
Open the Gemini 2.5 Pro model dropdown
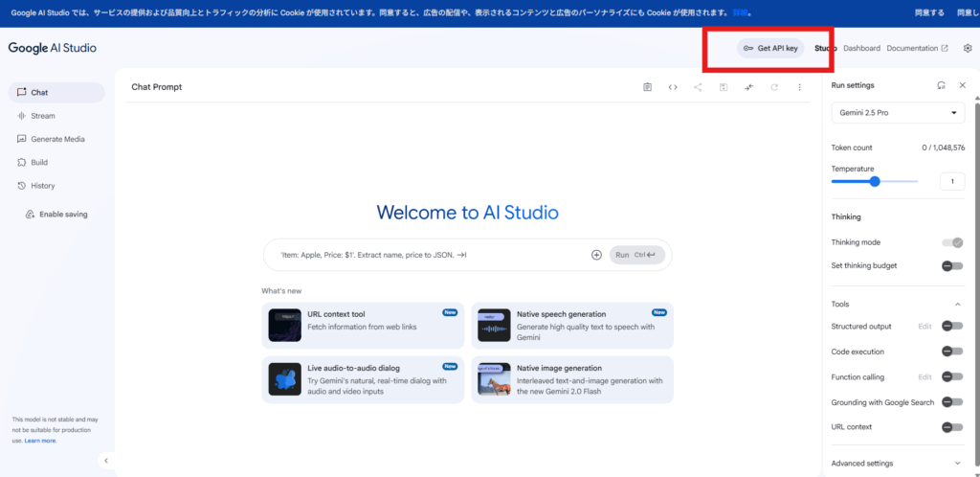pos(898,113)
